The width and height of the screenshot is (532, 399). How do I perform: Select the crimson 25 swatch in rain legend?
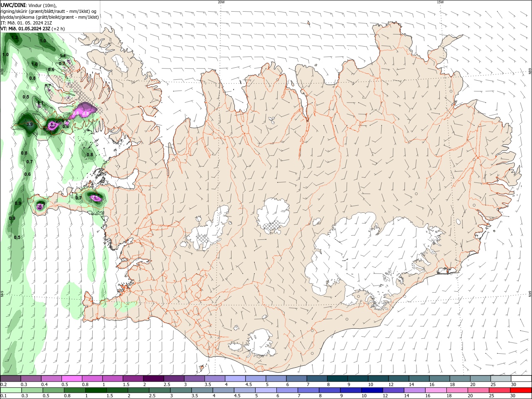coord(500,390)
